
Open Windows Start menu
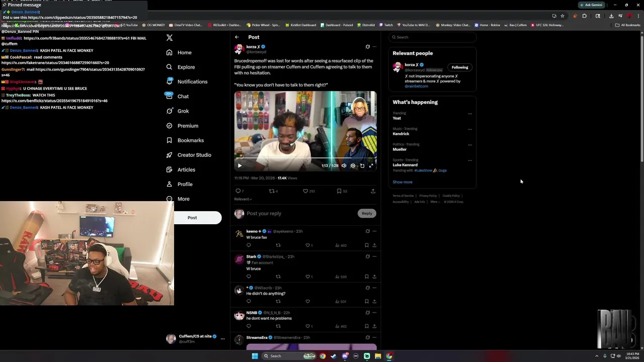[x=255, y=356]
